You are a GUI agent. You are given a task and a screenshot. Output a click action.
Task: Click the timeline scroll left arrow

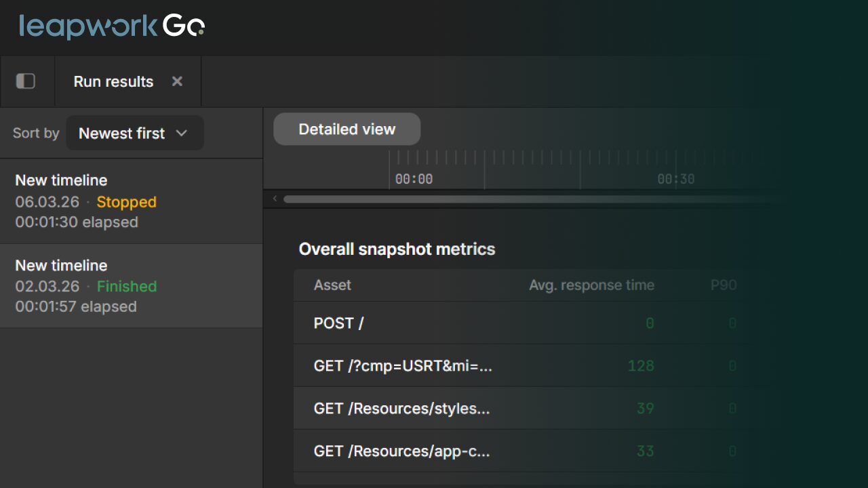[275, 199]
